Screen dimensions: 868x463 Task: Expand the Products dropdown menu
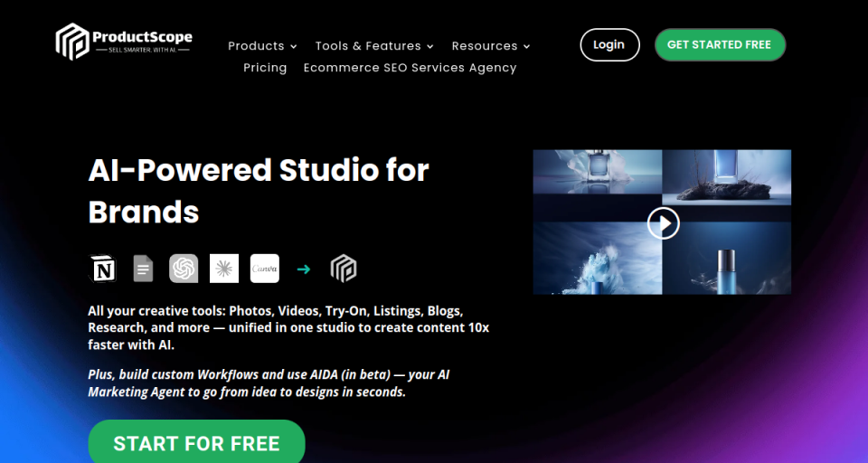point(262,46)
